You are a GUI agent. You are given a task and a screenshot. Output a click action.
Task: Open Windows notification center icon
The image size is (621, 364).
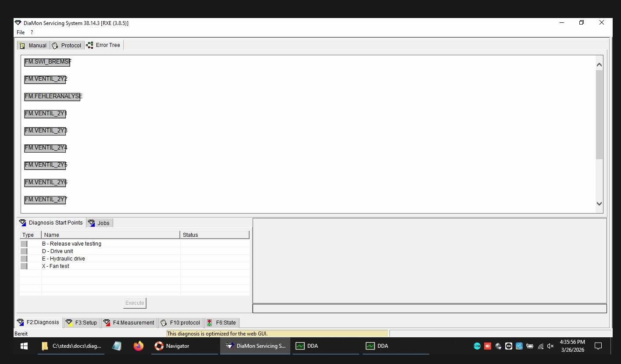[x=598, y=346]
